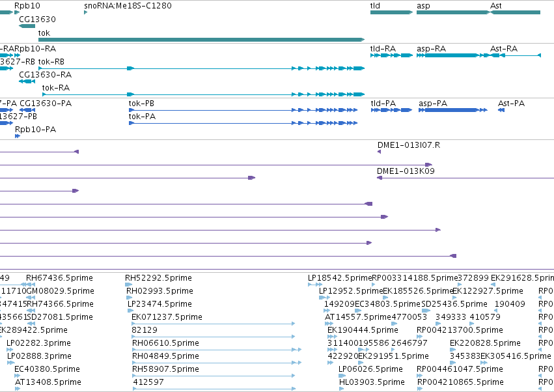Click the tok gene label
554x392 pixels.
coord(44,33)
